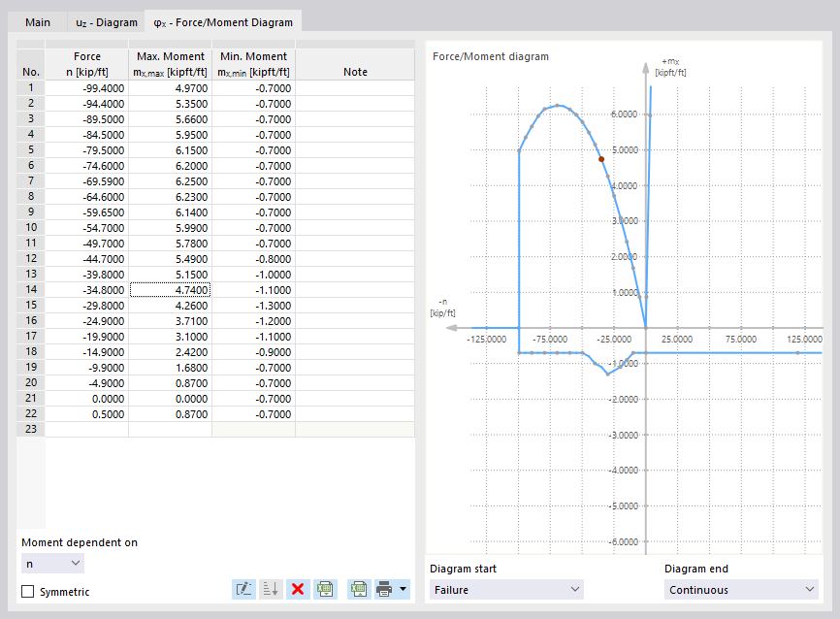Screen dimensions: 840x619
Task: Click the Note column header
Action: click(x=355, y=64)
